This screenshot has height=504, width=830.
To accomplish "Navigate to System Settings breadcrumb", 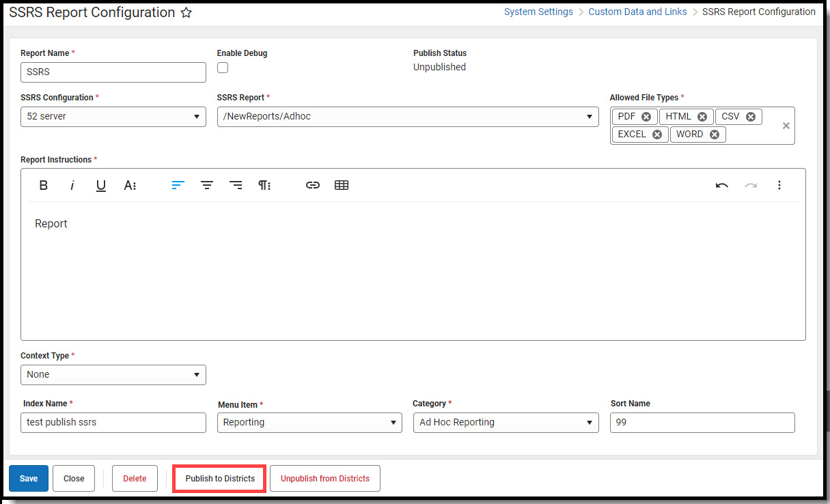I will click(538, 12).
